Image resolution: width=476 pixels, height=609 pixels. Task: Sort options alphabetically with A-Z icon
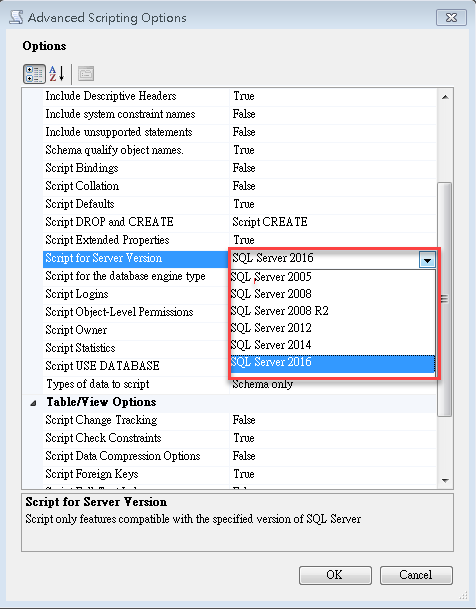click(57, 74)
